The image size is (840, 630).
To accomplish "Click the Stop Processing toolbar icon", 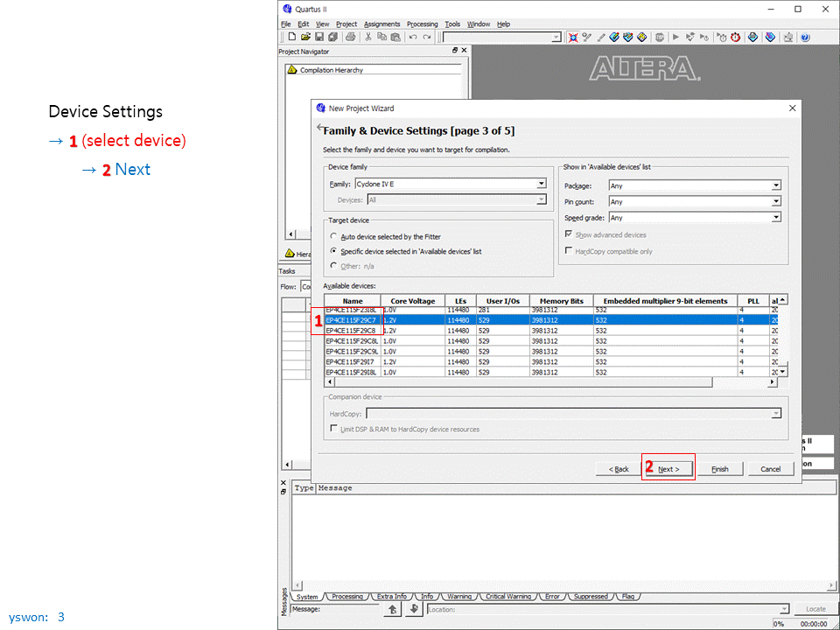I will (660, 37).
